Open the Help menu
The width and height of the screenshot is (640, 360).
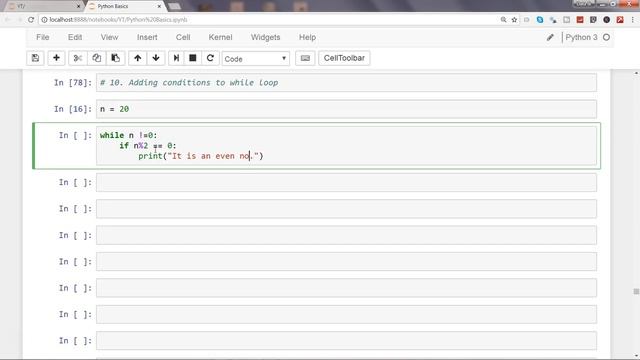pos(307,37)
